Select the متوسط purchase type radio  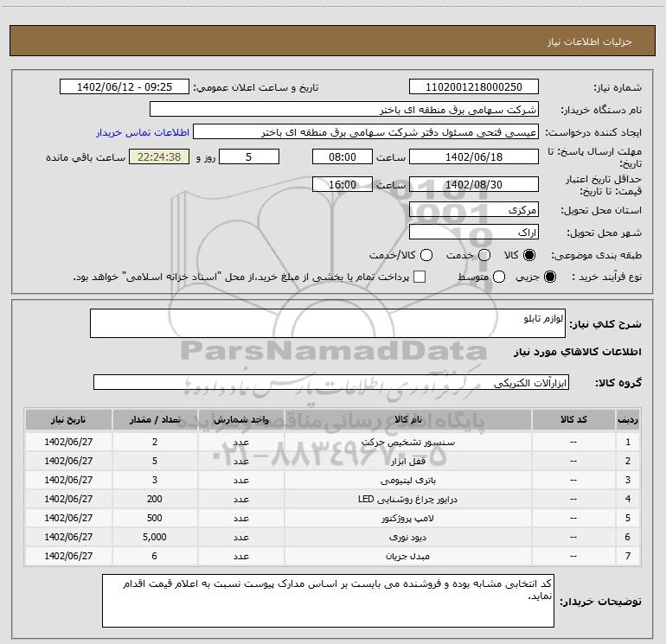(x=499, y=277)
